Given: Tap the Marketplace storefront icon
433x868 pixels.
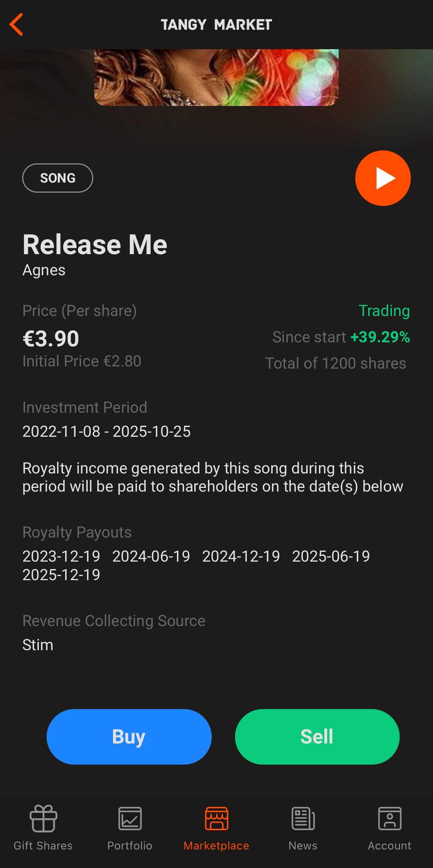Looking at the screenshot, I should click(216, 819).
